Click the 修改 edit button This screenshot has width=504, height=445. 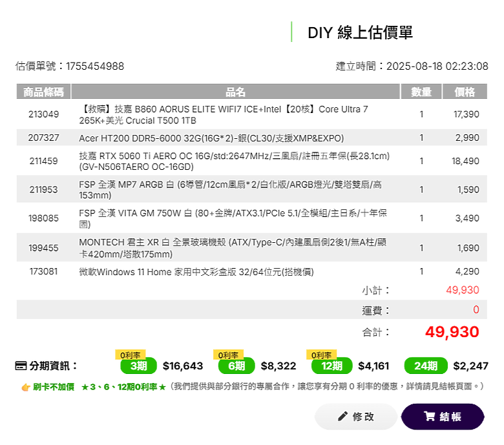click(x=356, y=417)
